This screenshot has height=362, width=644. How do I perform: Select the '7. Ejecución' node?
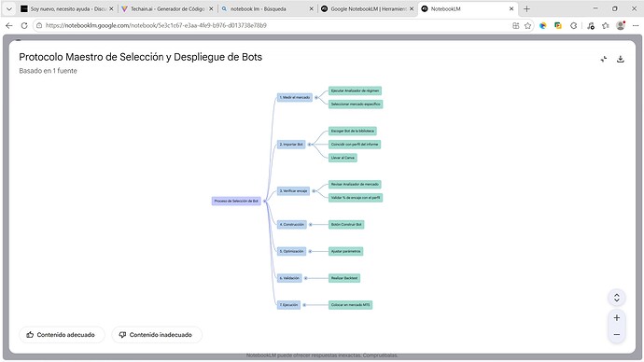[x=288, y=305]
